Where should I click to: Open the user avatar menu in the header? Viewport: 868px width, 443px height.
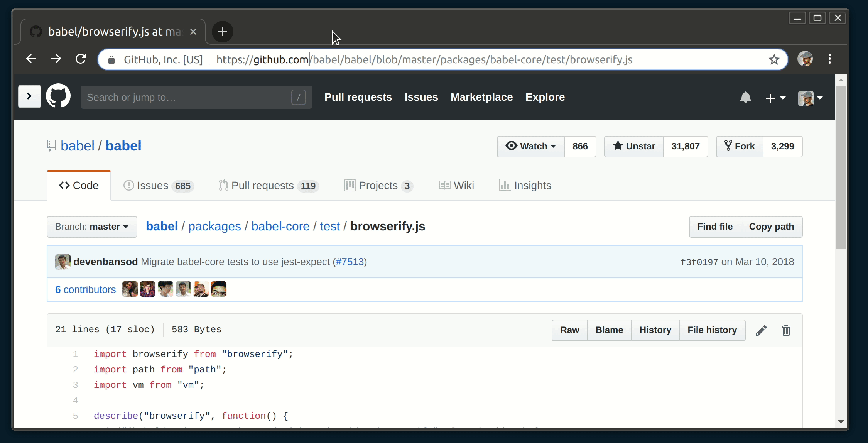[x=810, y=98]
